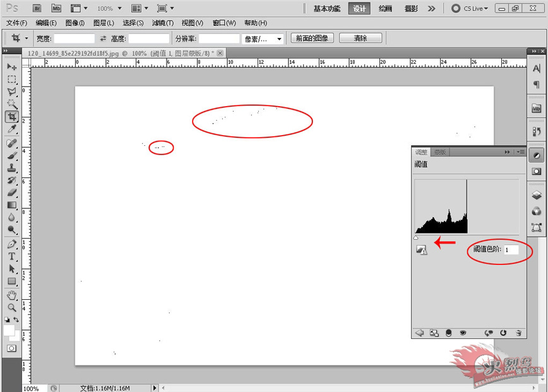Select the Eyedropper tool

tap(11, 129)
